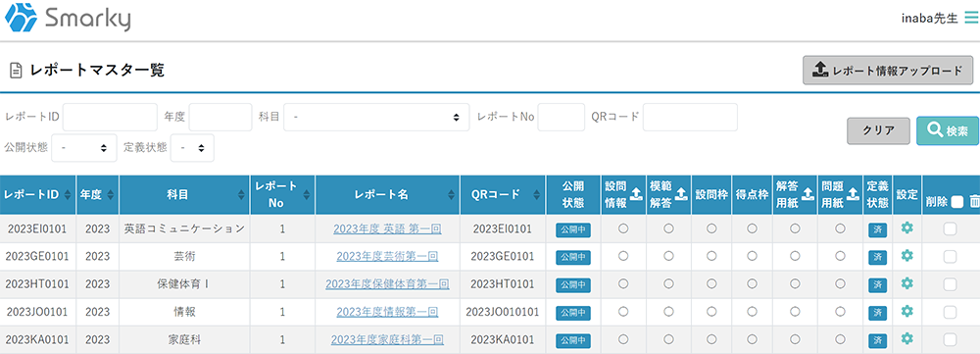Image resolution: width=980 pixels, height=354 pixels.
Task: Click cell 英語コミュニケーション
Action: tap(184, 228)
